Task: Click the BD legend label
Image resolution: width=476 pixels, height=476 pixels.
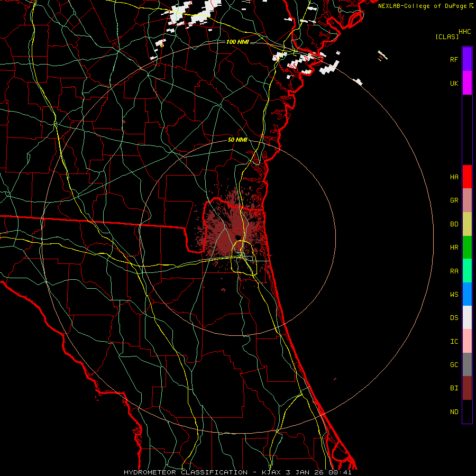Action: (454, 224)
